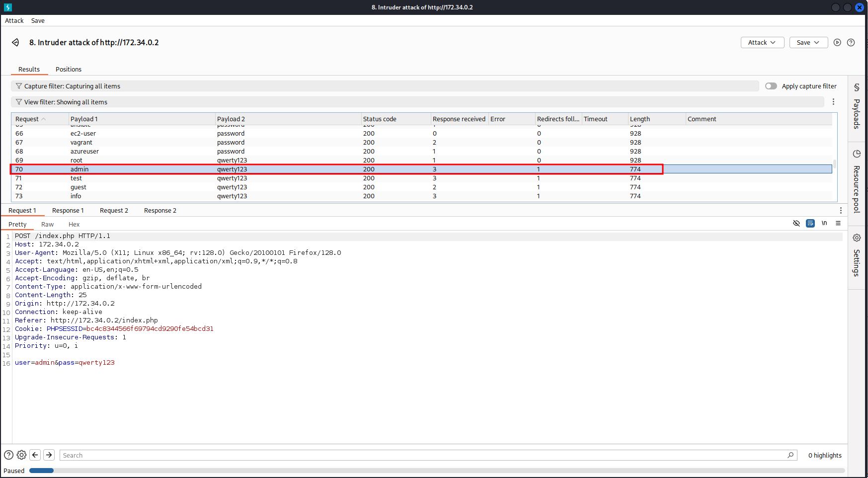Toggle show non-printable characters (\n) icon
Image resolution: width=868 pixels, height=478 pixels.
coord(824,223)
